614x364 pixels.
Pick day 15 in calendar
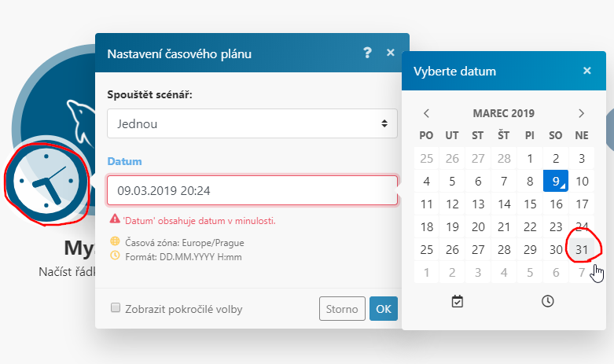530,204
